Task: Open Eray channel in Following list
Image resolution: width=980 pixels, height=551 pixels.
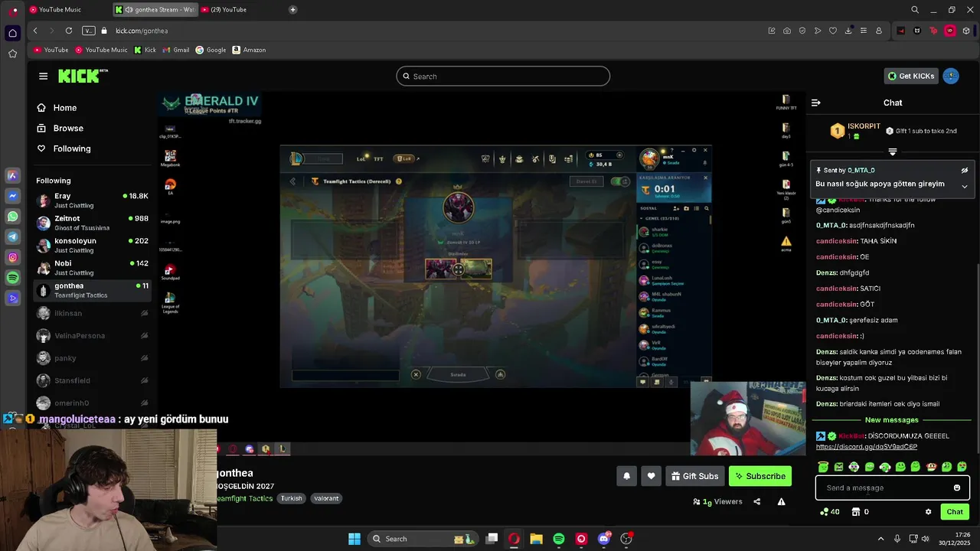Action: coord(92,201)
